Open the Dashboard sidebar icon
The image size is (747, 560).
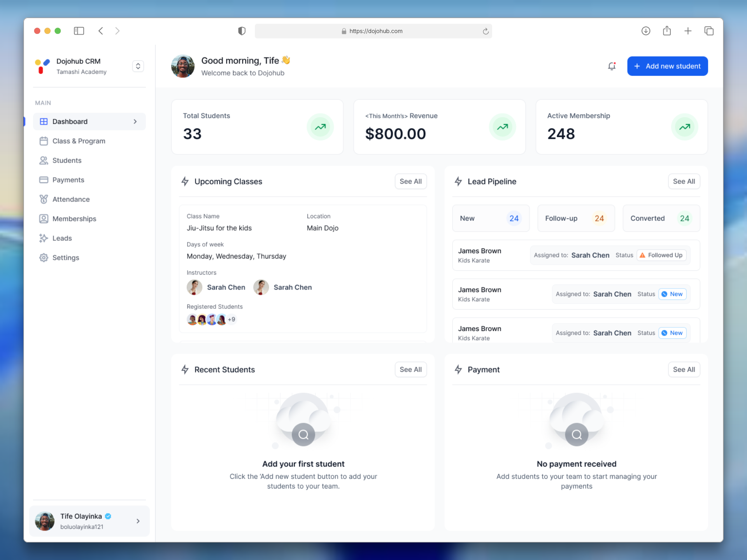point(44,121)
